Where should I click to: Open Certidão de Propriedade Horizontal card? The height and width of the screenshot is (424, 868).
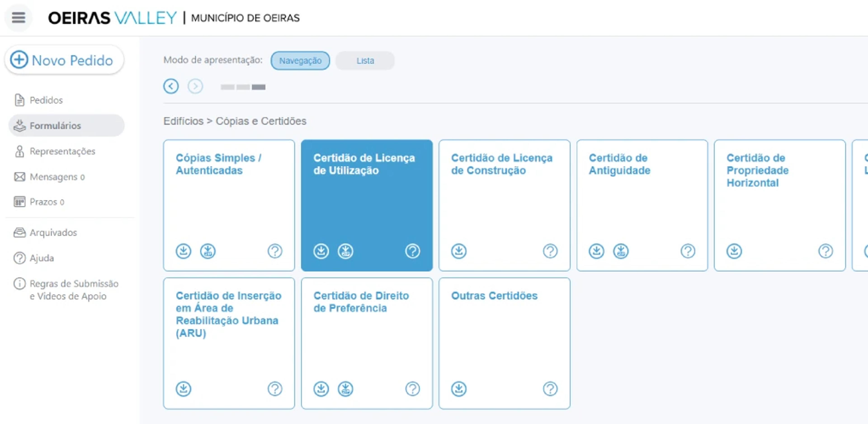(x=780, y=205)
